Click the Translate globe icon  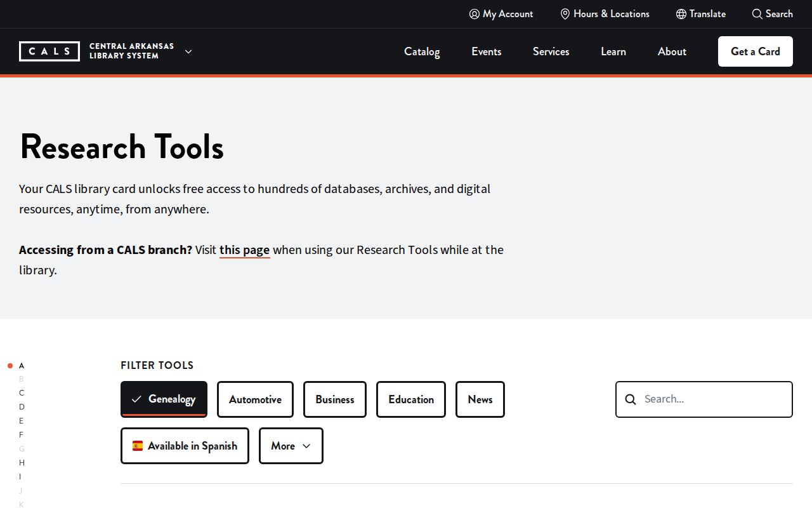pos(681,14)
